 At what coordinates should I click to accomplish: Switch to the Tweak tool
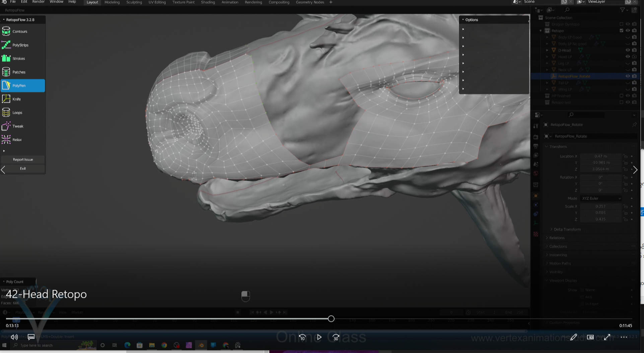tap(18, 126)
